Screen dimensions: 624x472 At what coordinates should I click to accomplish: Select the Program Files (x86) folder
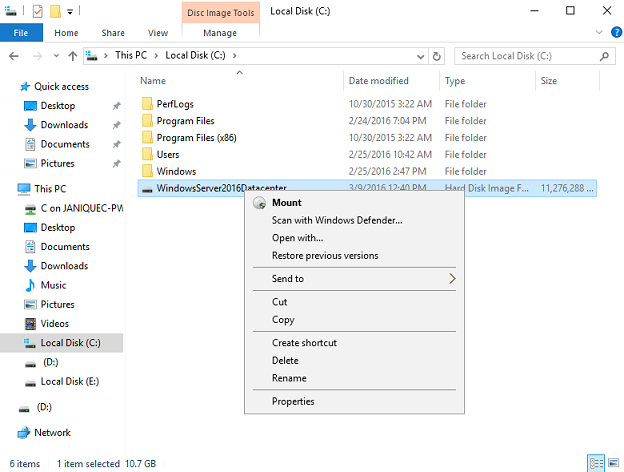click(196, 138)
